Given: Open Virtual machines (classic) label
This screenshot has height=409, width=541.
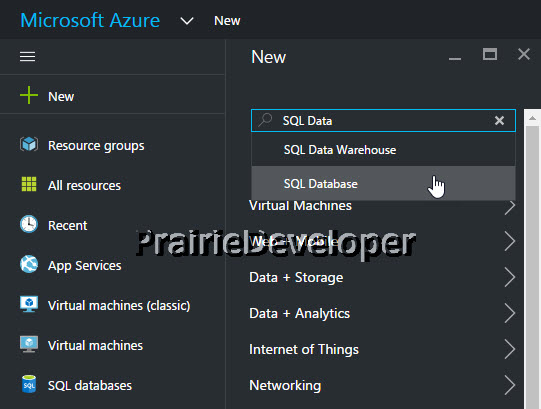Looking at the screenshot, I should pos(119,306).
